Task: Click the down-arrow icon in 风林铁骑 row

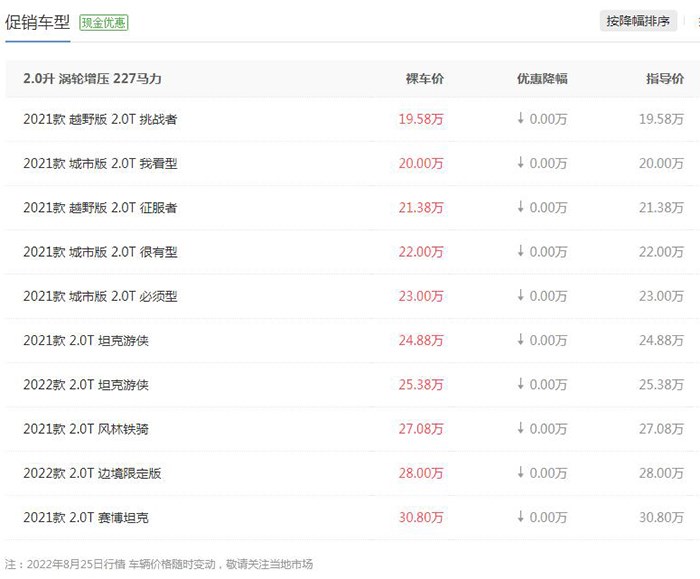Action: point(521,428)
